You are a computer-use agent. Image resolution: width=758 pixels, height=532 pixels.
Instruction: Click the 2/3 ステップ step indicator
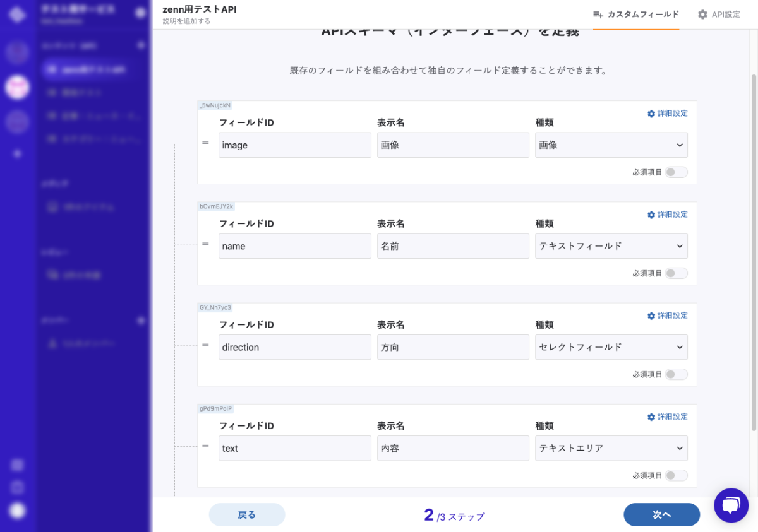pyautogui.click(x=454, y=515)
